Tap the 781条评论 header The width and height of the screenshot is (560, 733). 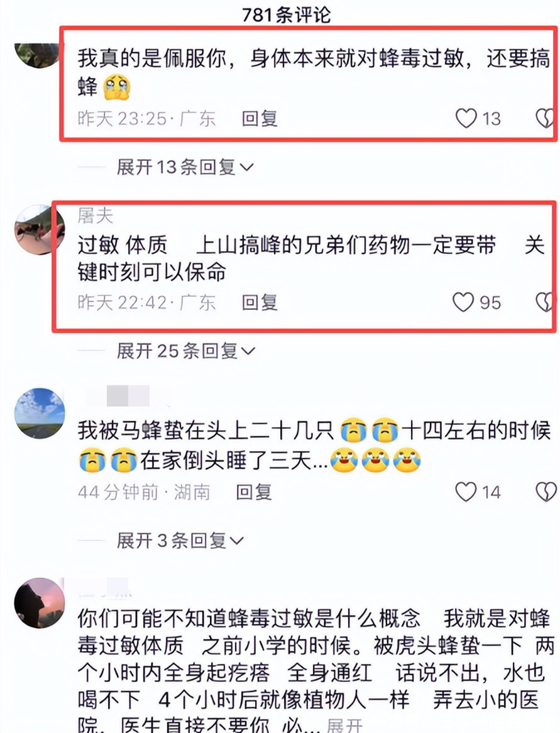click(287, 14)
